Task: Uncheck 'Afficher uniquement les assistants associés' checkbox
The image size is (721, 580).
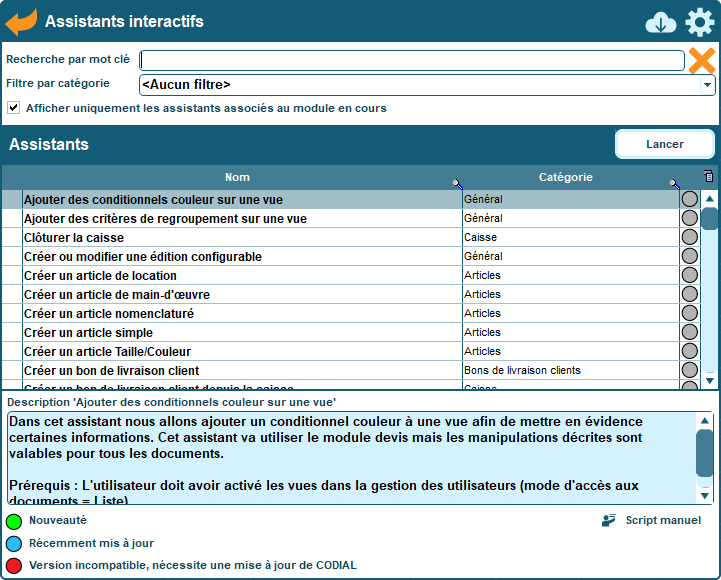Action: (x=14, y=108)
